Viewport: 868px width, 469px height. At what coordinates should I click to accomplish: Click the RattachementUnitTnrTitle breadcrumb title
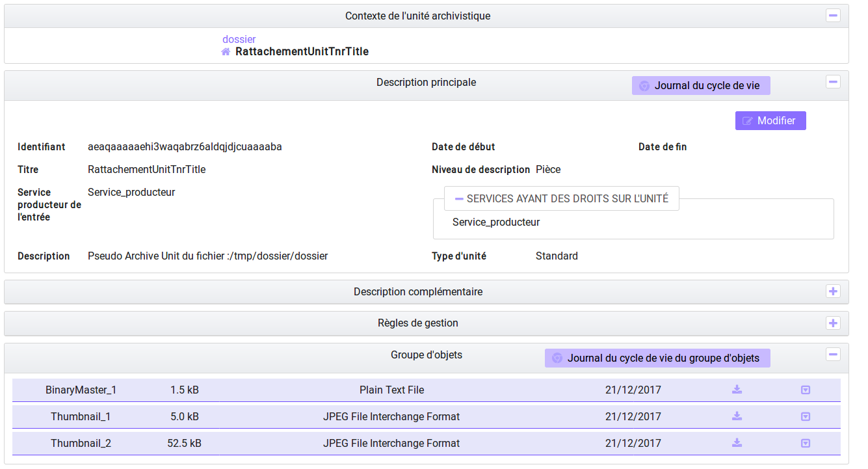tap(302, 51)
